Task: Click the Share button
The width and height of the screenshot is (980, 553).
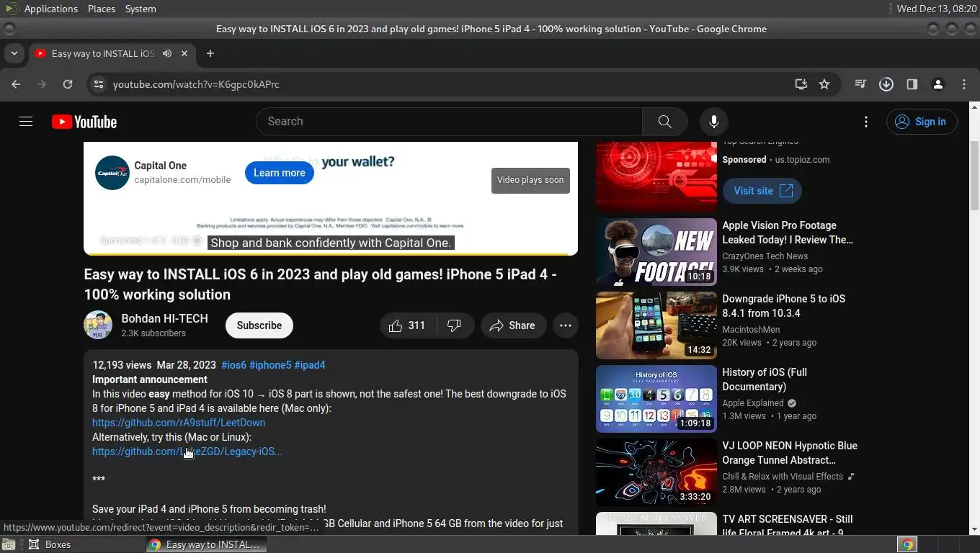Action: coord(513,325)
